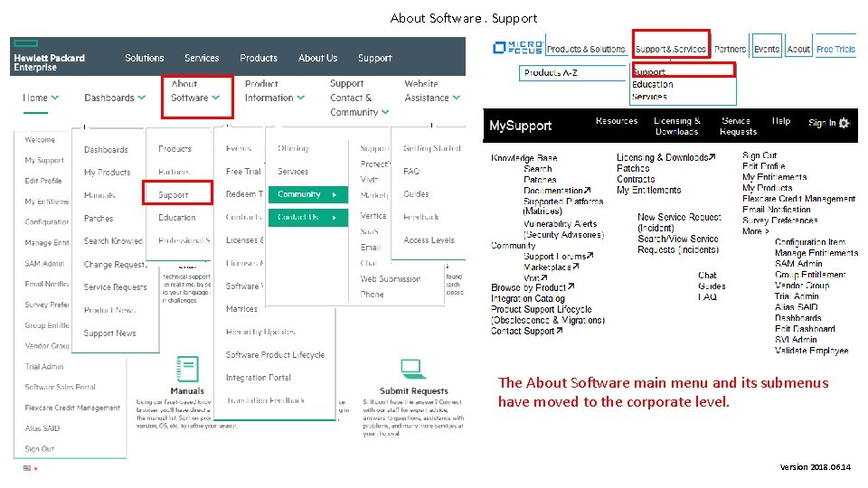The image size is (868, 488).
Task: Select My Products in Dashboards menu
Action: point(108,172)
